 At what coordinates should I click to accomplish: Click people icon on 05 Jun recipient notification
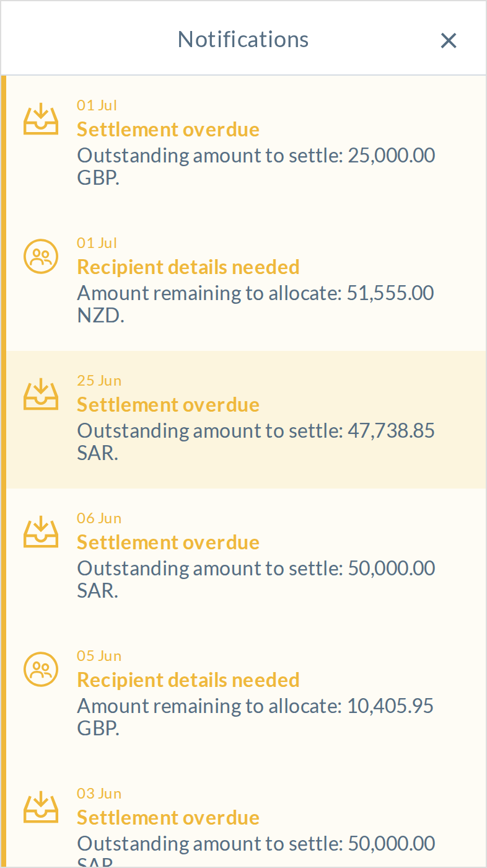(x=41, y=669)
